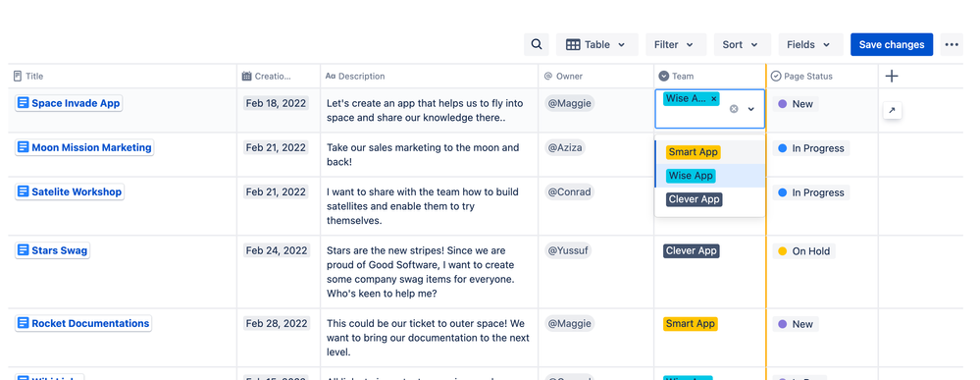Select Clever App in the Team dropdown list

710,199
